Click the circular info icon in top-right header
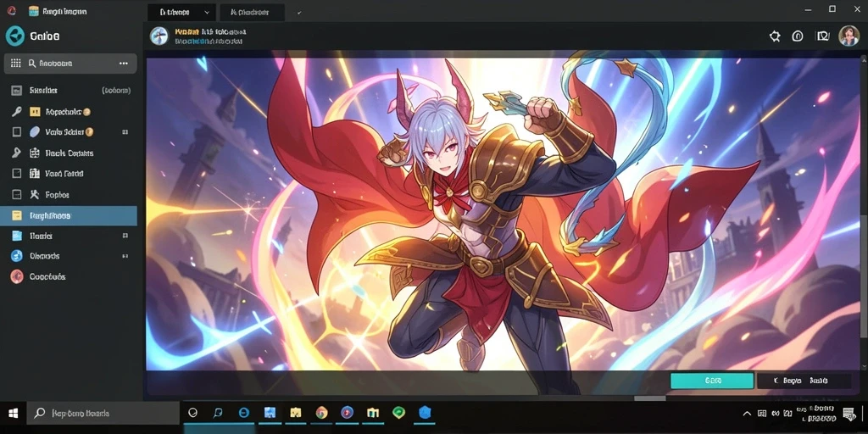 (798, 36)
